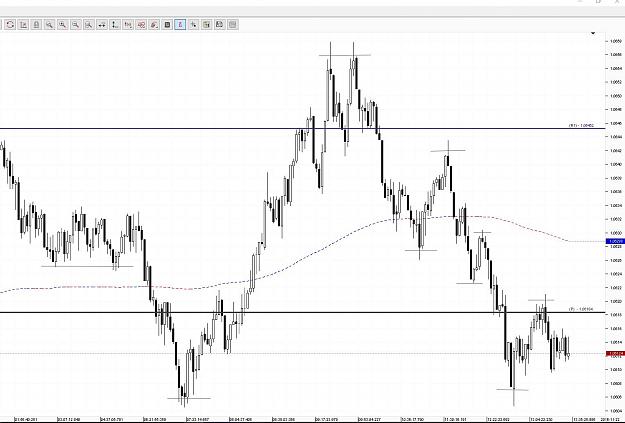Open the small black triangle dropdown above price axis
The height and width of the screenshot is (423, 625).
[x=593, y=33]
